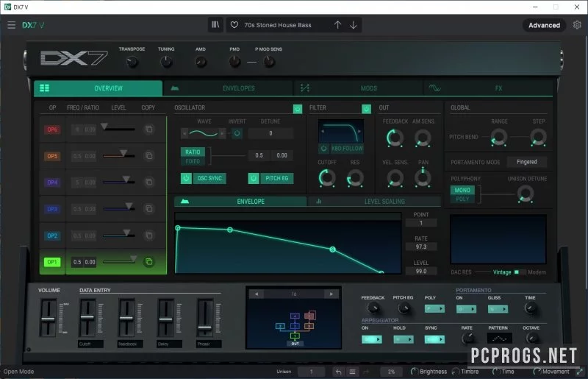Favorite the 70s Stoned House Bass preset
Screen dimensions: 588x379
click(x=234, y=25)
